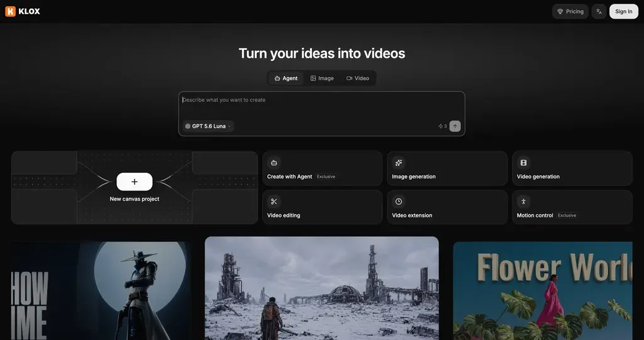Click the clock icon on Video extension
The width and height of the screenshot is (644, 340).
point(398,201)
